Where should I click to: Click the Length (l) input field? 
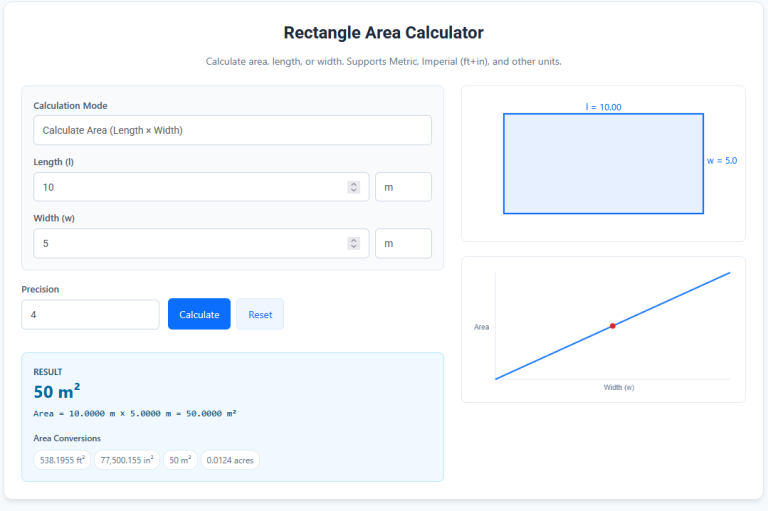pos(201,187)
